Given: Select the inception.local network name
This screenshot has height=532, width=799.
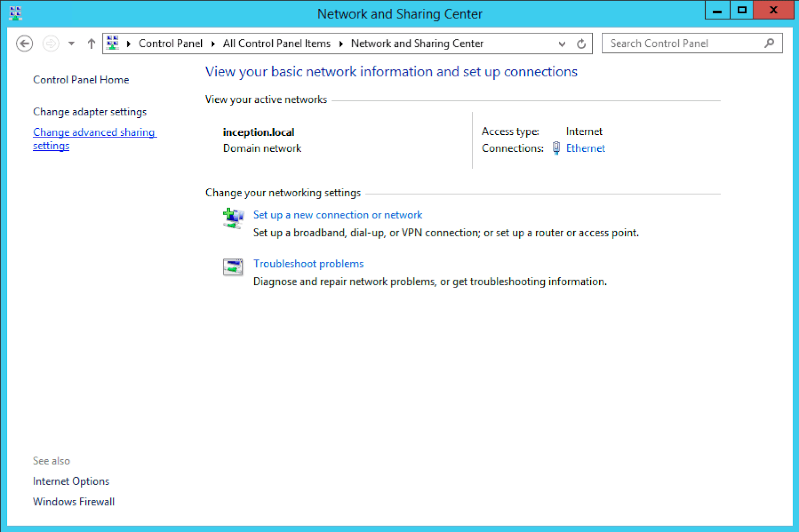Looking at the screenshot, I should pos(259,132).
